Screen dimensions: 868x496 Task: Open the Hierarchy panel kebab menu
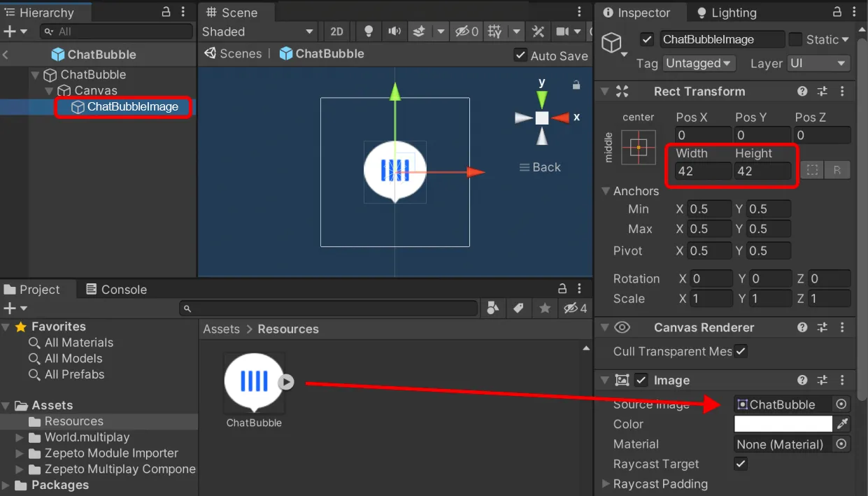[183, 12]
